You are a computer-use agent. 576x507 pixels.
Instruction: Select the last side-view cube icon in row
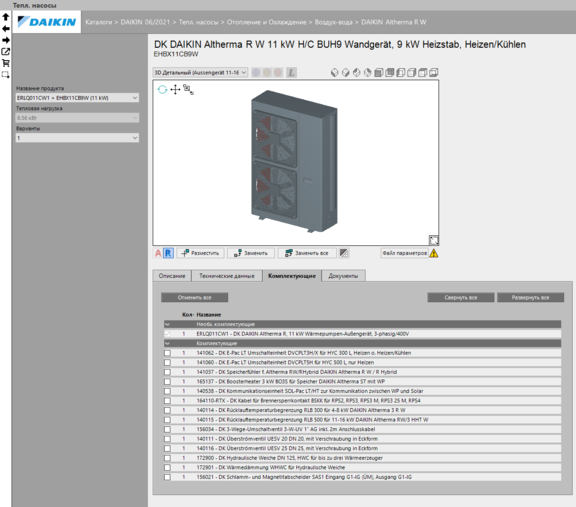pos(433,73)
